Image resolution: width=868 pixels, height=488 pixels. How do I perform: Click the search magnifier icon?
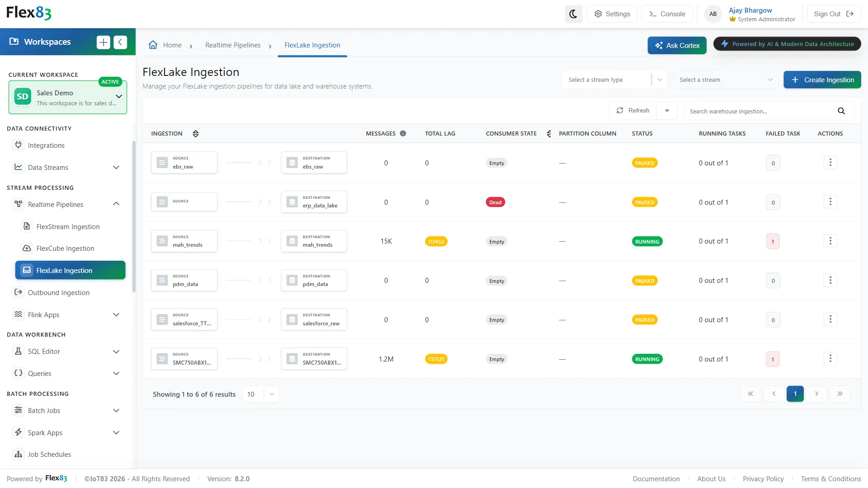(841, 111)
